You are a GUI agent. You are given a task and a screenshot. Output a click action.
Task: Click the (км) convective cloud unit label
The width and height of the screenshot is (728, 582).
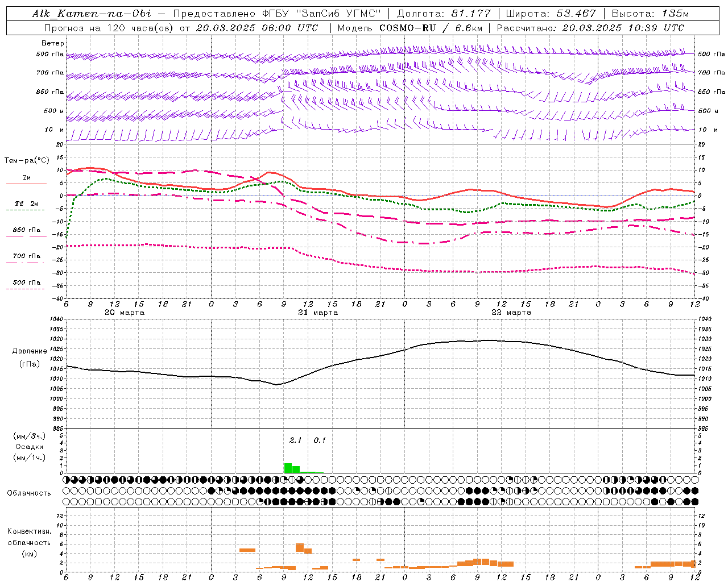click(x=30, y=554)
